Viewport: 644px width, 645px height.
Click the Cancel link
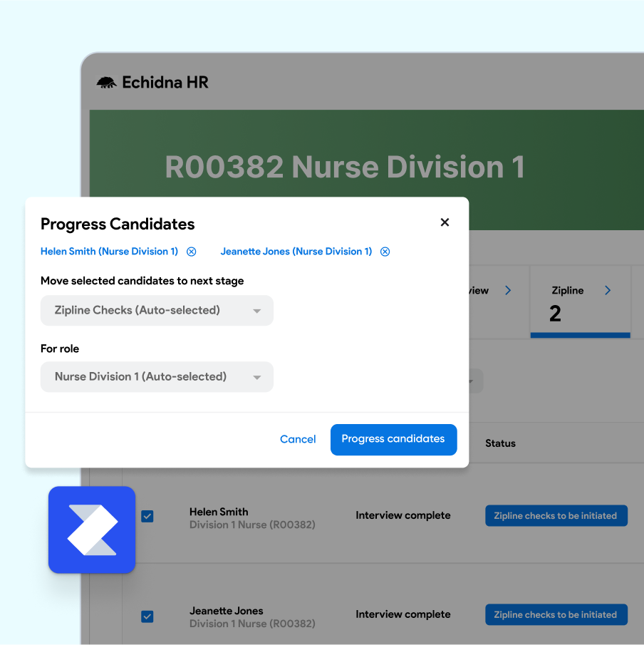[x=298, y=439]
